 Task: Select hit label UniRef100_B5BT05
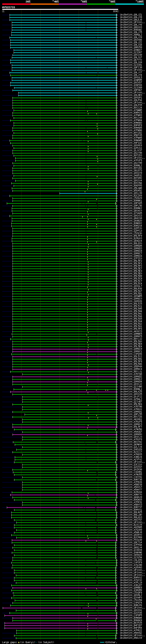pos(131,135)
